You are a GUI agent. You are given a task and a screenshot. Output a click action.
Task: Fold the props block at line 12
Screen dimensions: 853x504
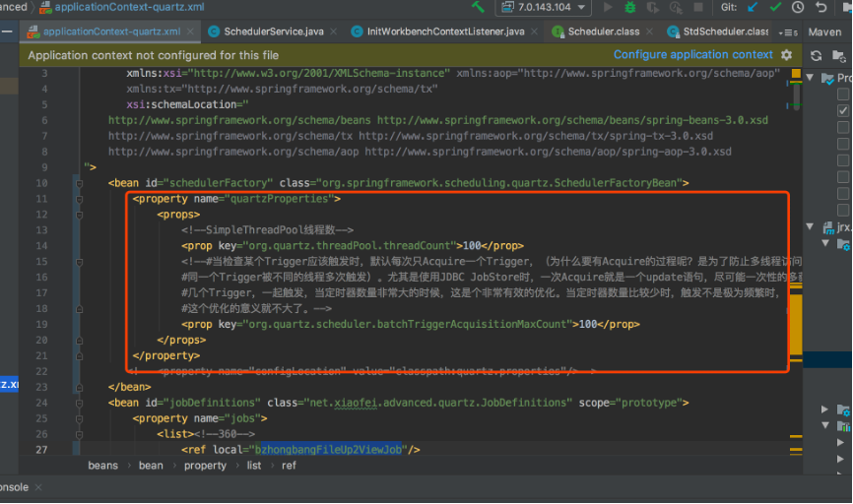[x=80, y=216]
